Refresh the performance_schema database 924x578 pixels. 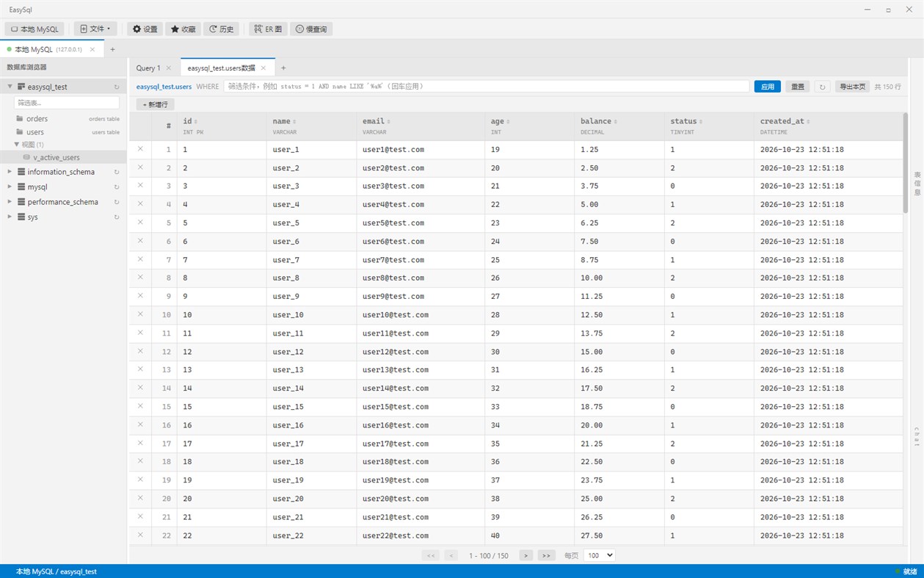[117, 202]
